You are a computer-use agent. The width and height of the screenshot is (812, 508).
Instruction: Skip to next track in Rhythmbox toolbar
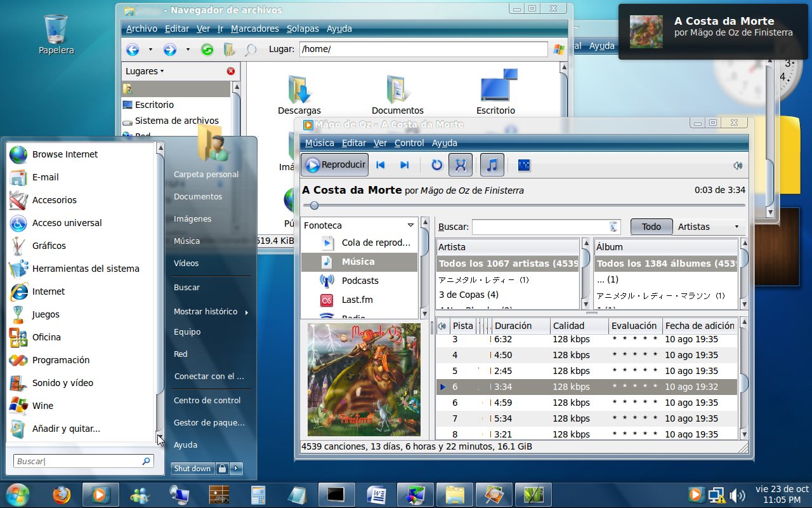click(x=405, y=165)
